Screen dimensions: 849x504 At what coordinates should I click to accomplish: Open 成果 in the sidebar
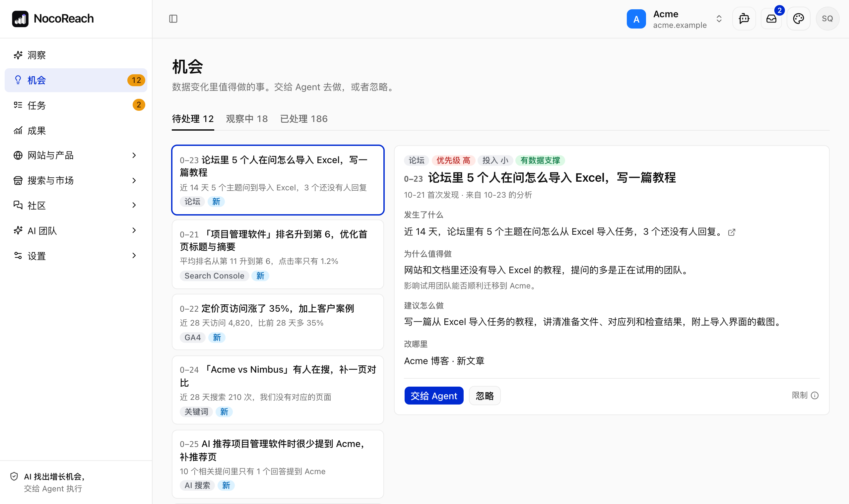pos(76,130)
